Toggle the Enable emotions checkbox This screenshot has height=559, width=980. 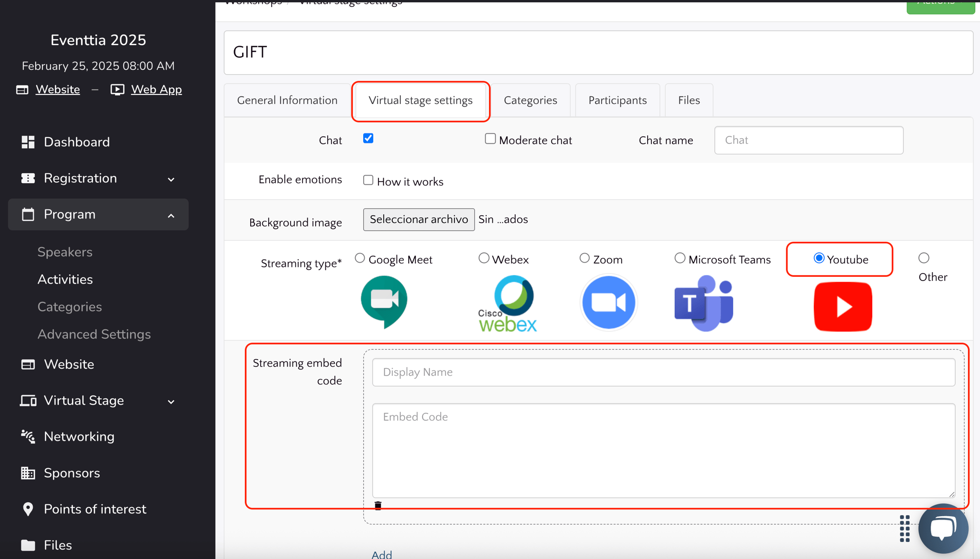point(368,180)
